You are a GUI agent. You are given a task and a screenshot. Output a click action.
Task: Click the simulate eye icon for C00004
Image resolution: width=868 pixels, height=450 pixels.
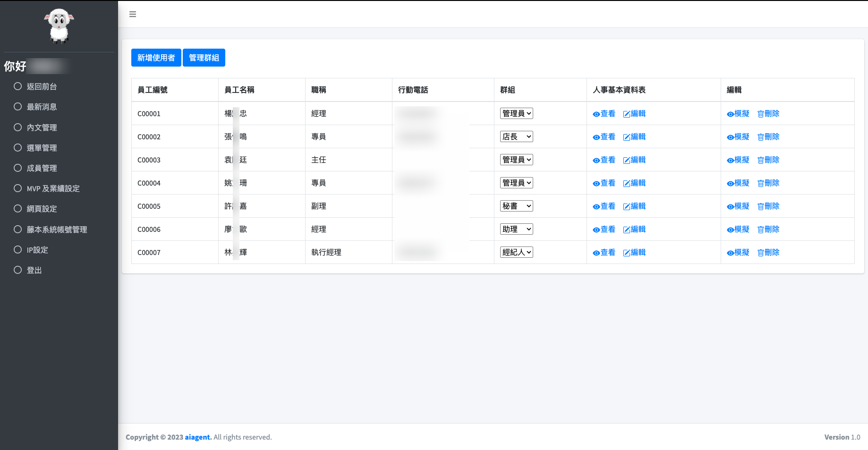coord(730,184)
